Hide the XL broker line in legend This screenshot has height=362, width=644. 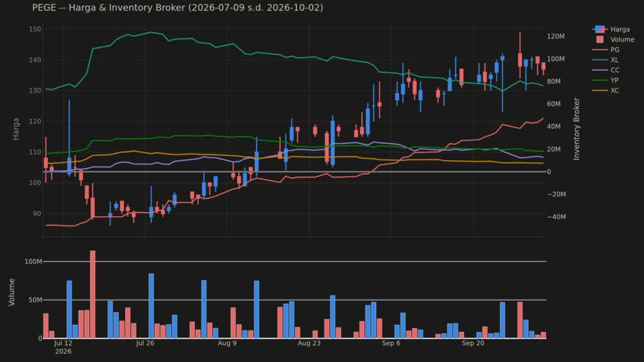606,60
